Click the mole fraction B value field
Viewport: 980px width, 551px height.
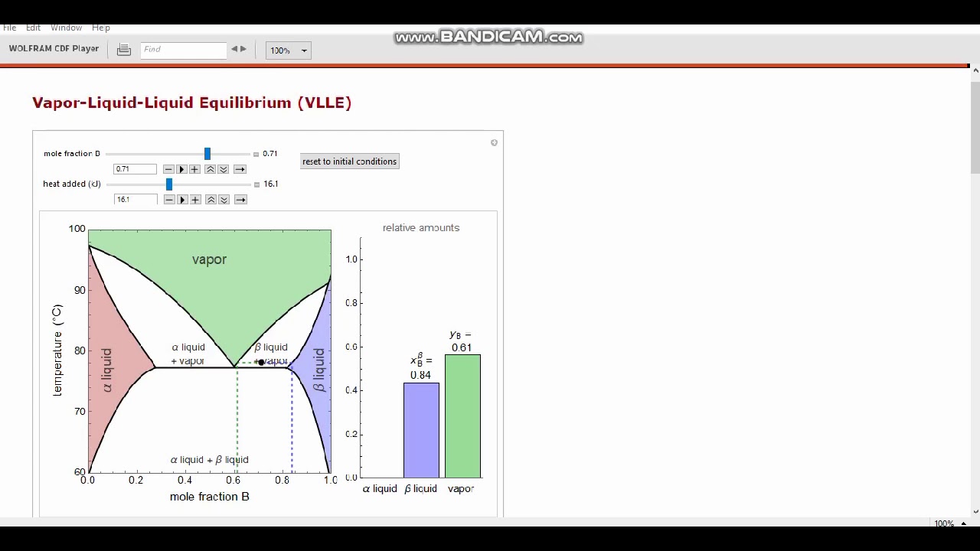[135, 169]
